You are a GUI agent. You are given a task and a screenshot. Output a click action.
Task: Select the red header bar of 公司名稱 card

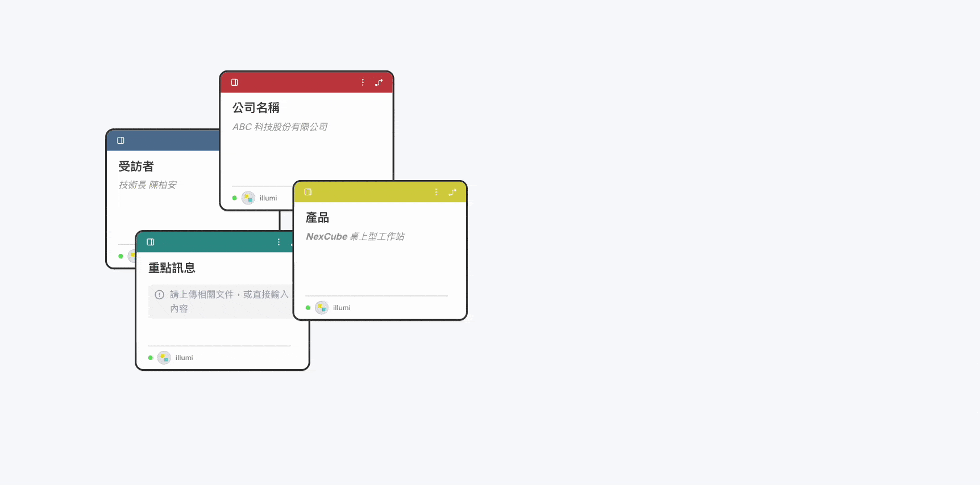(x=306, y=82)
